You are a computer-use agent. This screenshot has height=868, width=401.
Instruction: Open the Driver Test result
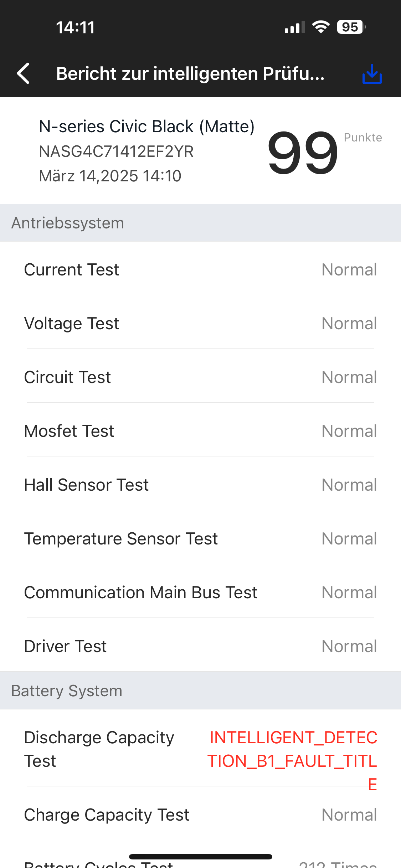pos(200,646)
